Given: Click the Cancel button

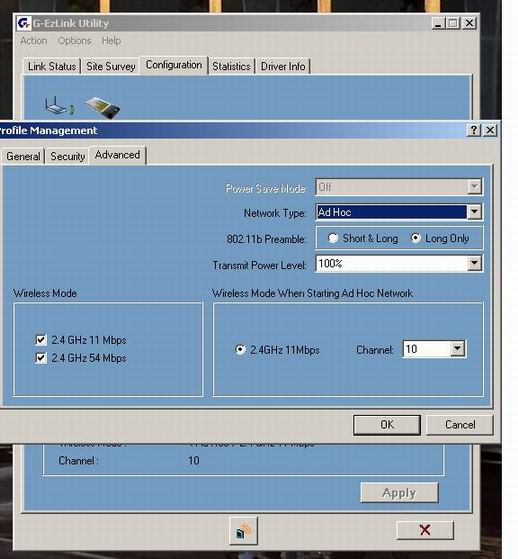Looking at the screenshot, I should pyautogui.click(x=460, y=425).
